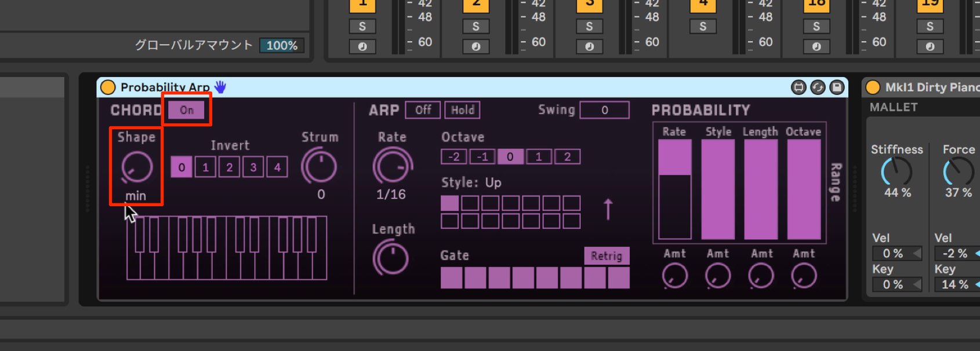980x351 pixels.
Task: Click the blue hand icon on Probability Arp
Action: pyautogui.click(x=220, y=87)
